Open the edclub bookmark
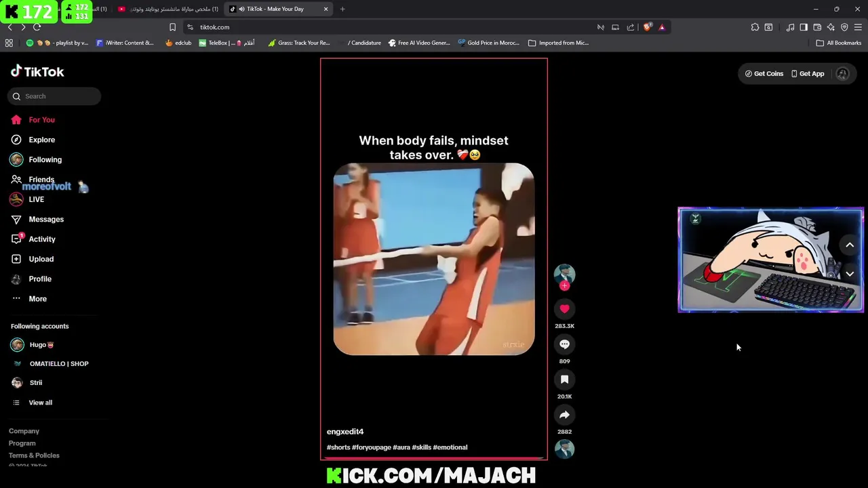Image resolution: width=868 pixels, height=488 pixels. click(178, 43)
